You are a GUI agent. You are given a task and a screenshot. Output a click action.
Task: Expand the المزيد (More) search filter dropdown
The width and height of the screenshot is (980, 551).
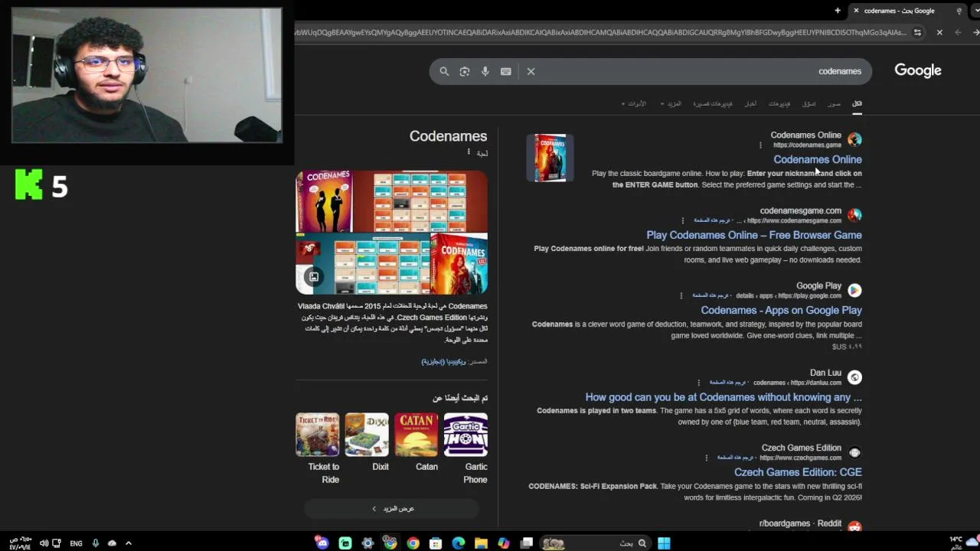[671, 103]
